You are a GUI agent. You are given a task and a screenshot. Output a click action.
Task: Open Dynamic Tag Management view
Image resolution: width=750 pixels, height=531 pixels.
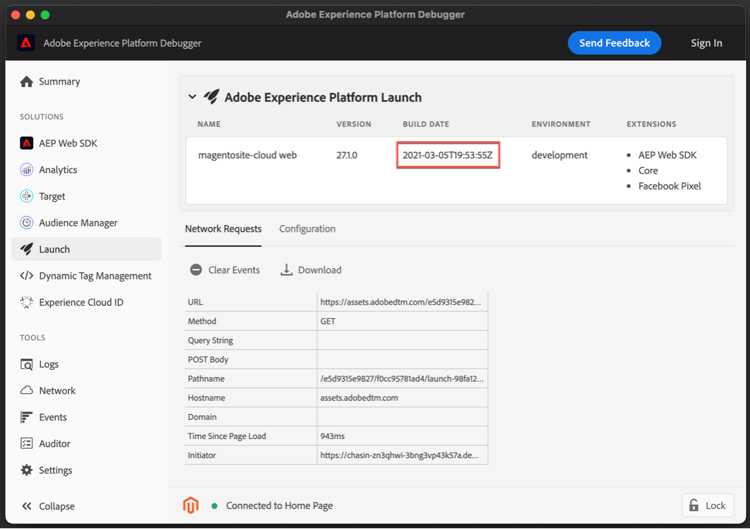[x=95, y=276]
